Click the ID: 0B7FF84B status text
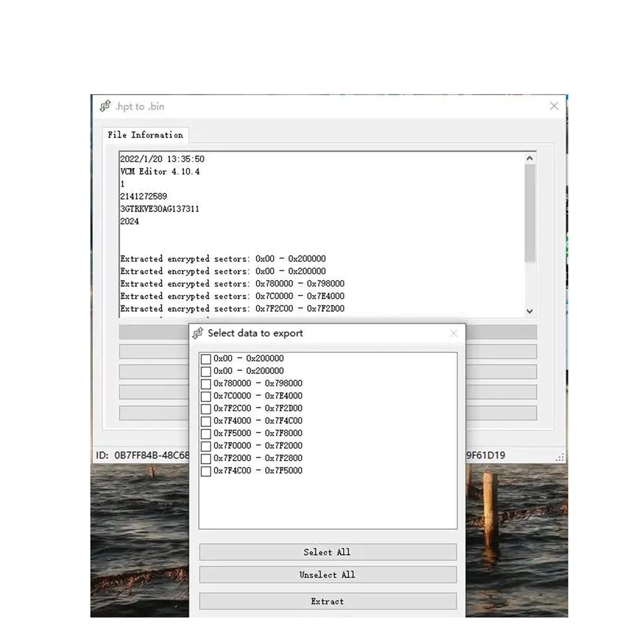The height and width of the screenshot is (644, 644). tap(142, 456)
